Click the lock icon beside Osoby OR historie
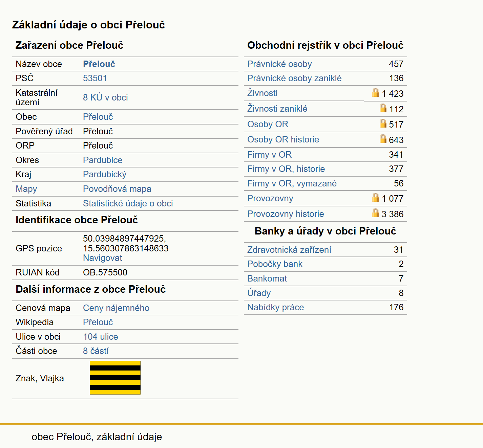Viewport: 483px width, 448px height. pyautogui.click(x=383, y=139)
